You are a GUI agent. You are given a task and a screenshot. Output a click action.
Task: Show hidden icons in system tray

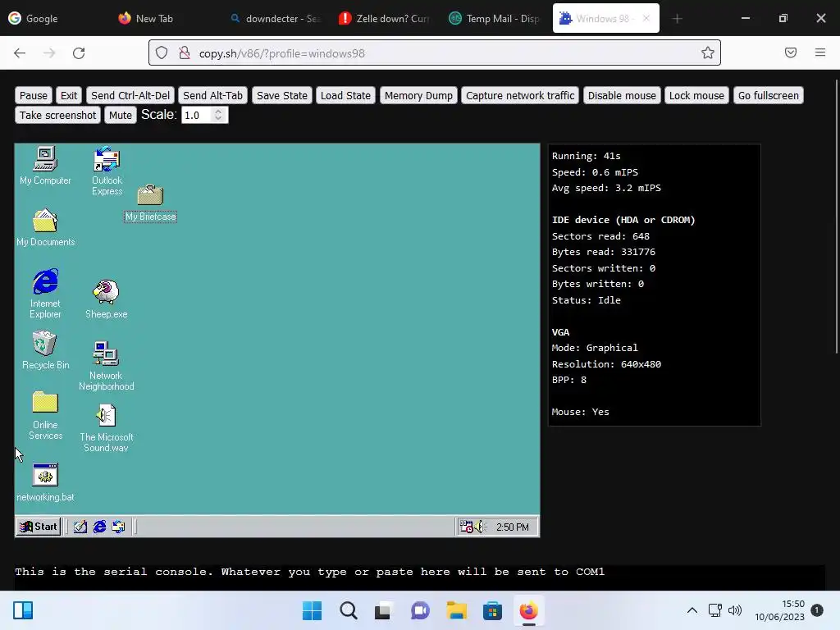click(x=692, y=610)
